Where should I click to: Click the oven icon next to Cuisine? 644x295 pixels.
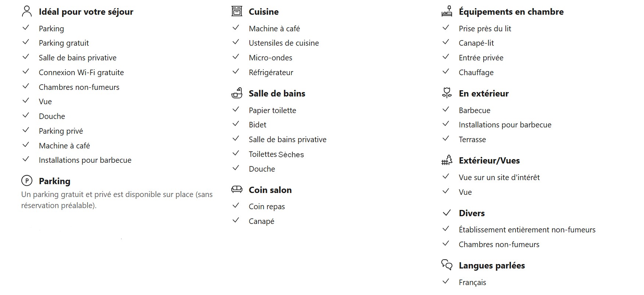[x=237, y=11]
